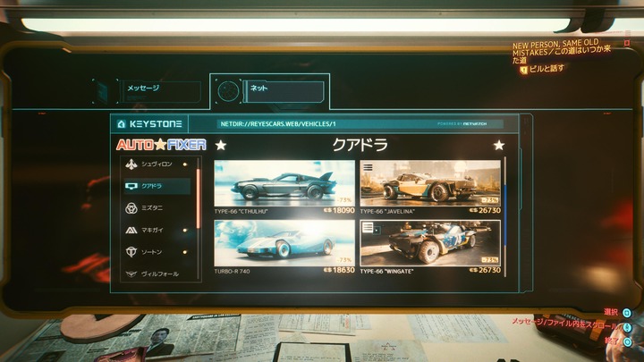Click the 終了 exit prompt icon
This screenshot has height=362, width=644.
click(x=627, y=341)
